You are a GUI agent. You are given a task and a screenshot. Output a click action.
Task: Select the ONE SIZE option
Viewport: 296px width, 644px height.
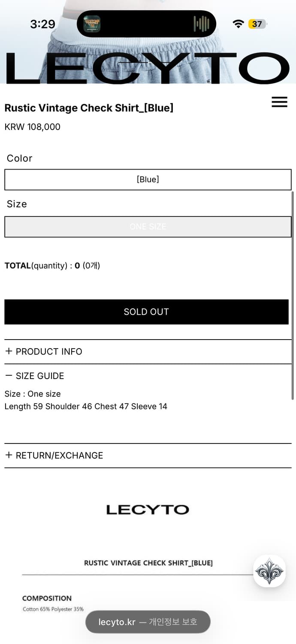[x=148, y=227]
